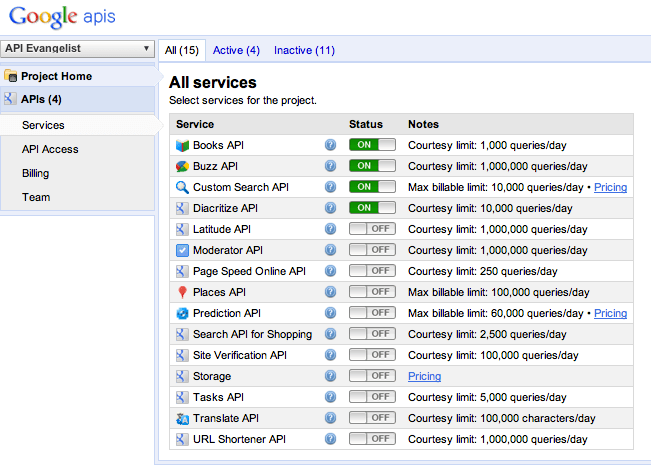Viewport: 651px width, 475px height.
Task: Open Pricing link for Storage
Action: pyautogui.click(x=424, y=376)
